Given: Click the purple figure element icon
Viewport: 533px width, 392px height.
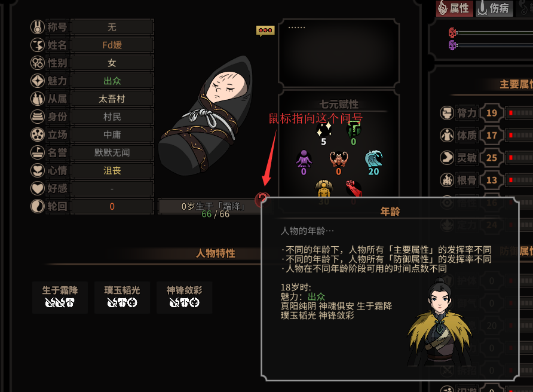Looking at the screenshot, I should click(304, 159).
